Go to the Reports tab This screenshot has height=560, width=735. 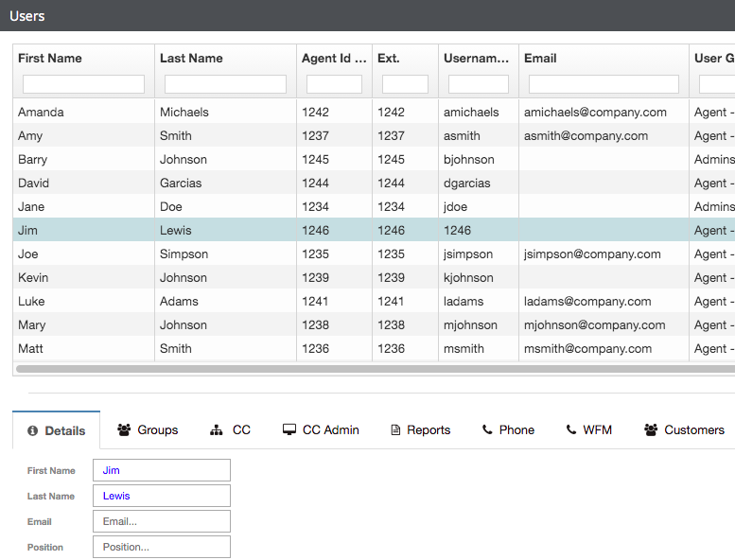[420, 429]
